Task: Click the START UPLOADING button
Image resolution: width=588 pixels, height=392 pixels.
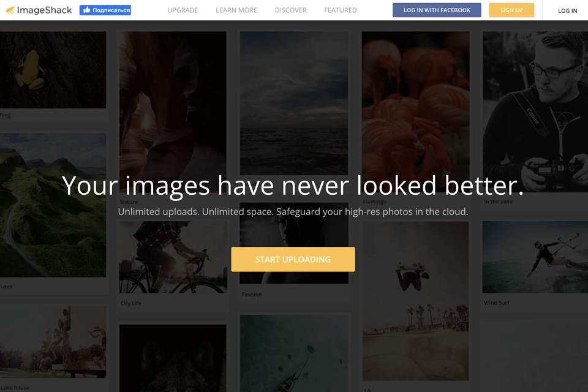Action: coord(293,259)
